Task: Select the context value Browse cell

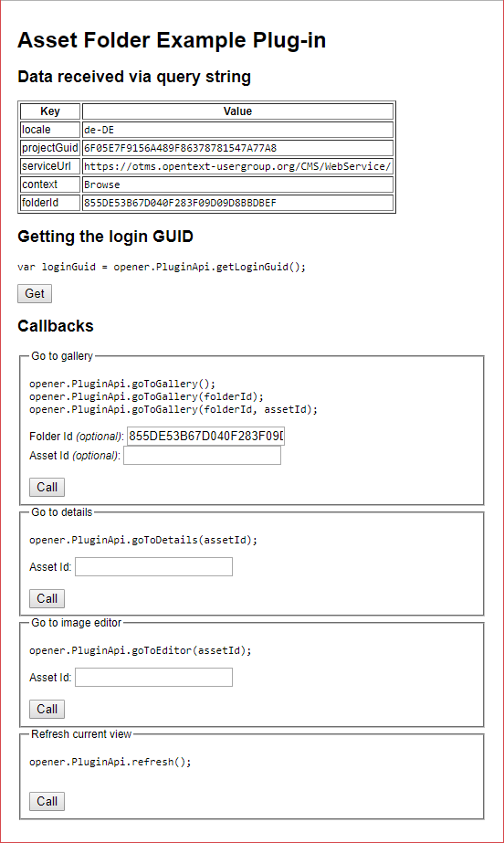Action: pos(237,184)
